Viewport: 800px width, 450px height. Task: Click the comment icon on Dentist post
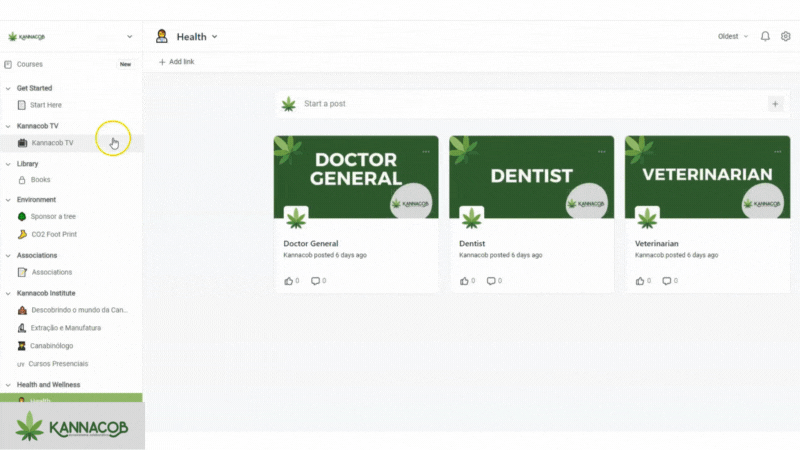[491, 281]
